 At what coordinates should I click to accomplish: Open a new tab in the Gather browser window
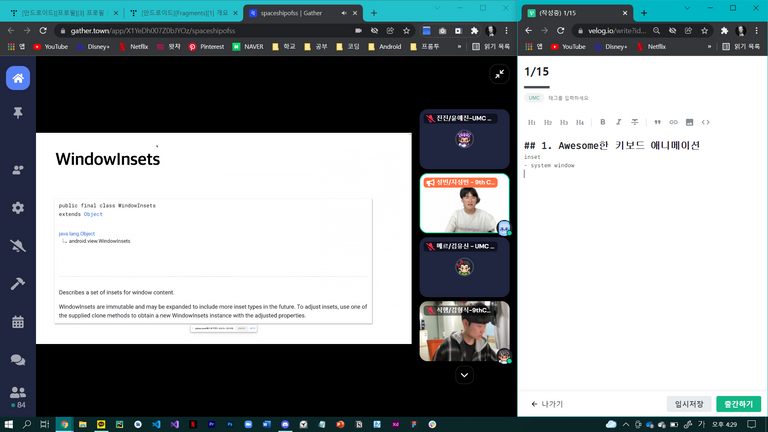pos(374,13)
